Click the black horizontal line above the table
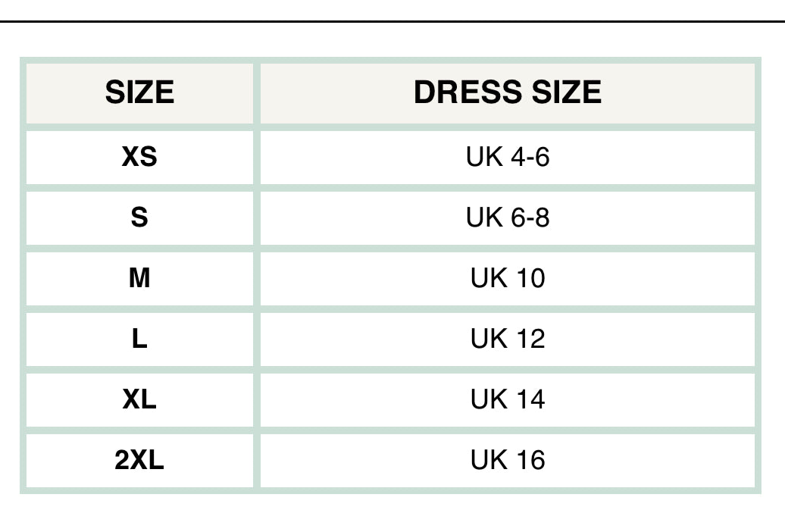 coord(392,21)
